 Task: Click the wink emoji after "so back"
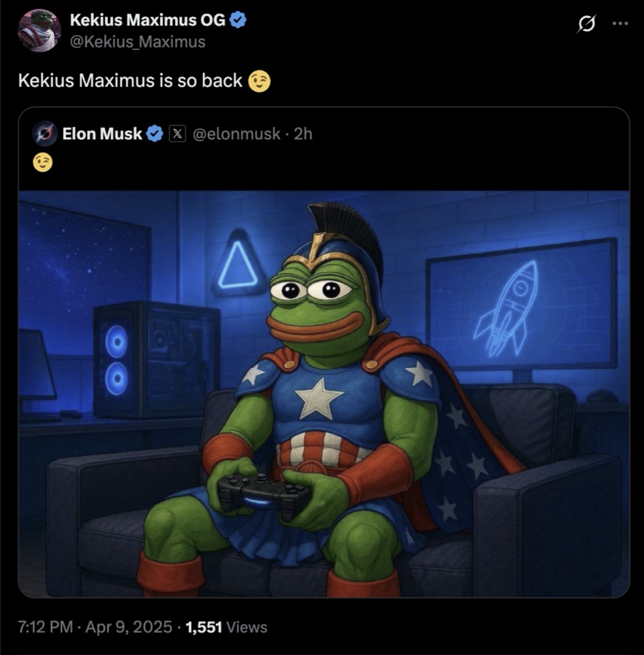coord(259,81)
